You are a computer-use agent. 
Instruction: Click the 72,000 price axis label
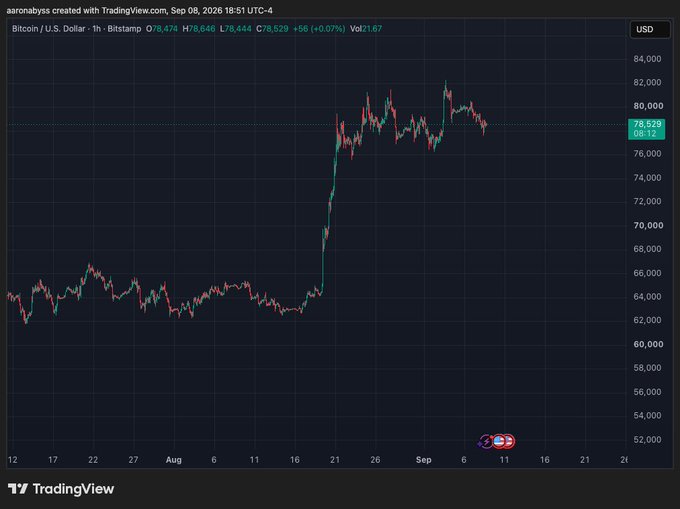pos(647,201)
